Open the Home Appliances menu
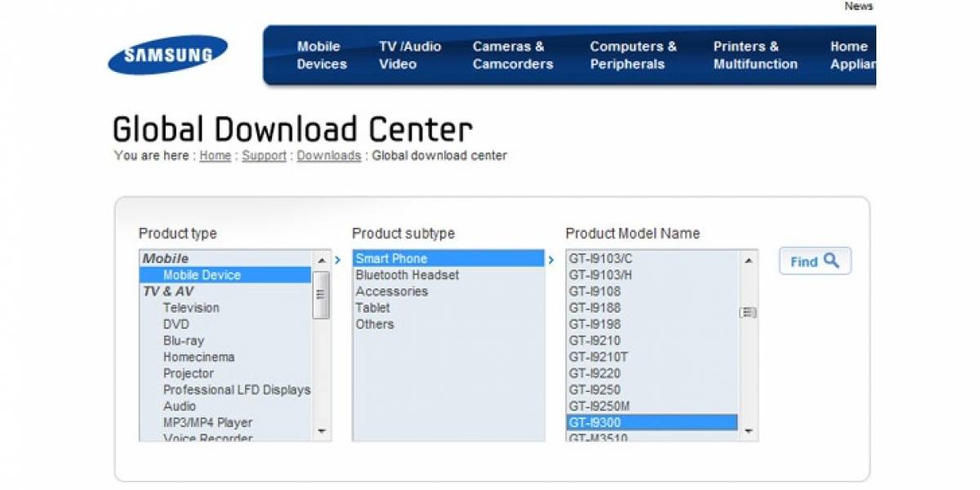Image resolution: width=980 pixels, height=490 pixels. [853, 55]
